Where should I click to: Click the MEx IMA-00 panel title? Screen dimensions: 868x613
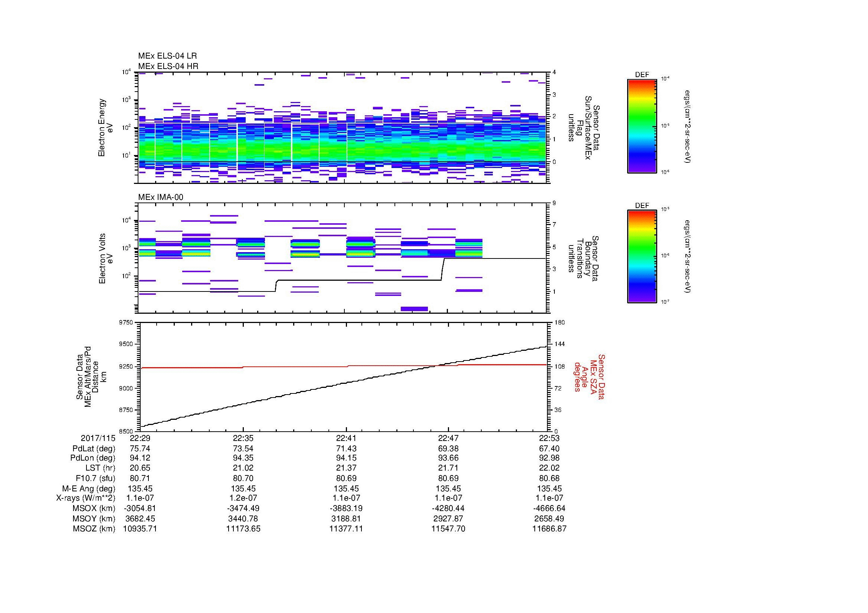pos(161,197)
